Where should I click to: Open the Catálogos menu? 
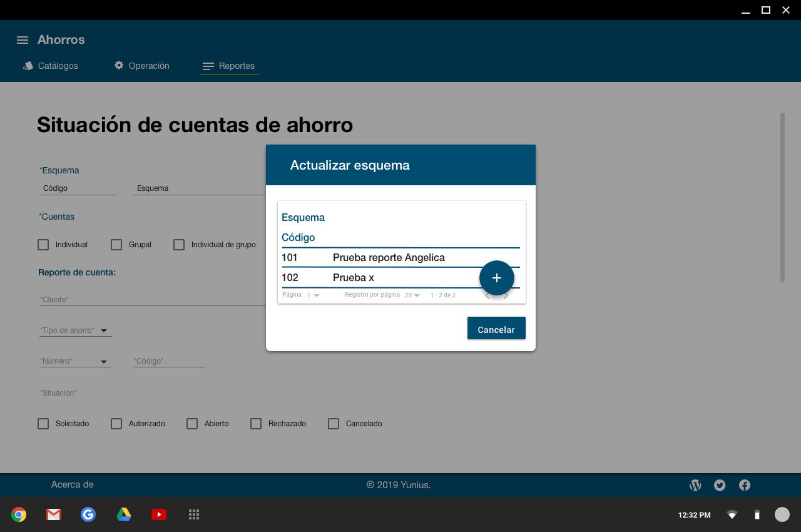click(x=51, y=66)
